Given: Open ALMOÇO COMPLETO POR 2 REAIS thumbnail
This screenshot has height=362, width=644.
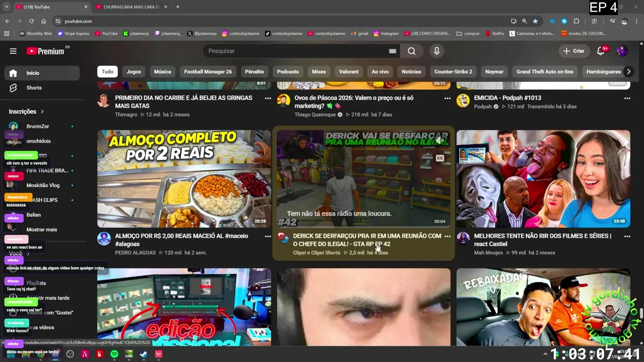Looking at the screenshot, I should click(184, 178).
